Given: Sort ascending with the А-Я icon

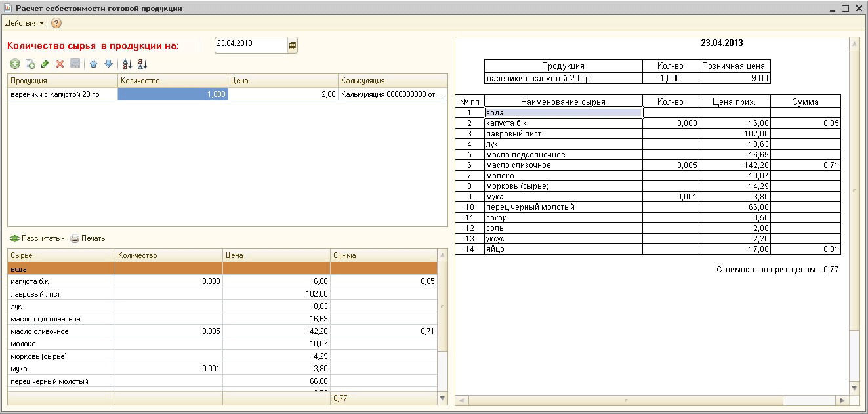Looking at the screenshot, I should click(127, 64).
